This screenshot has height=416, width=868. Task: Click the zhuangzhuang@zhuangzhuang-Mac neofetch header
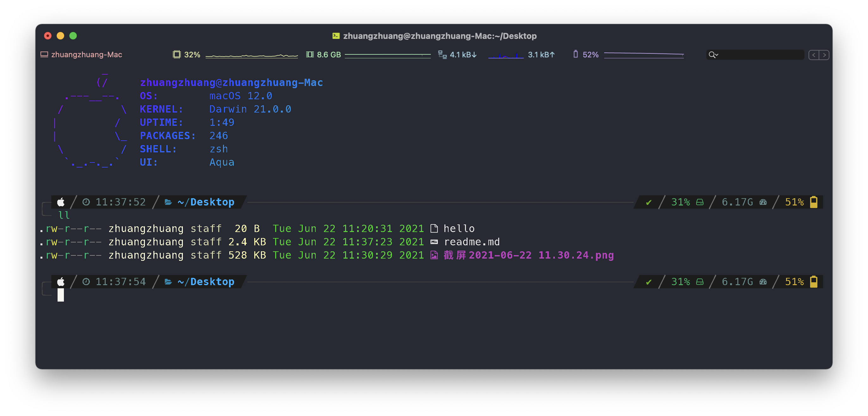click(232, 83)
